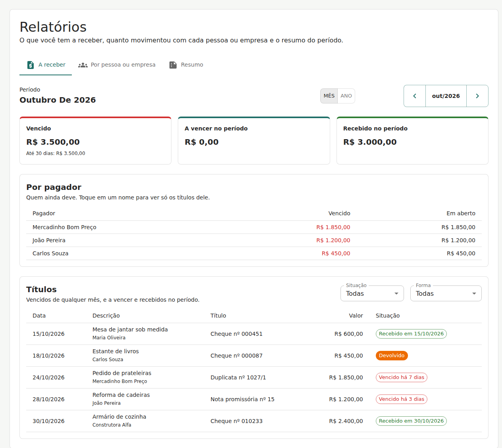Click the receipt icon on A receber tab
This screenshot has width=502, height=448.
click(x=31, y=65)
